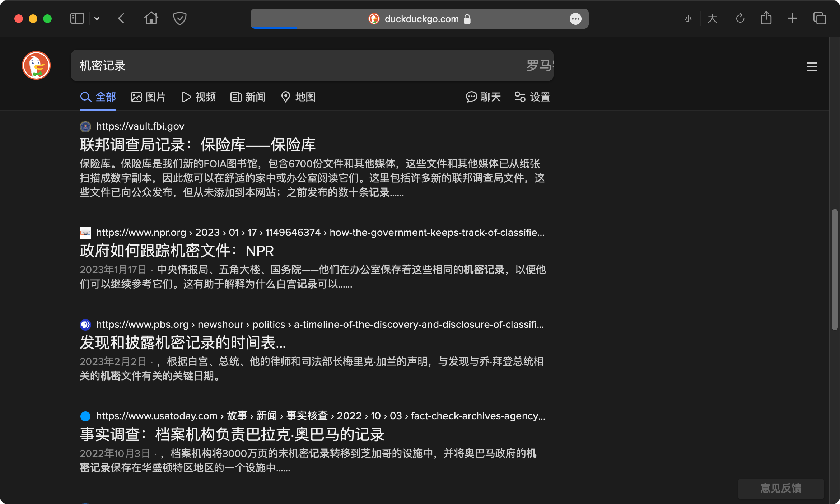The width and height of the screenshot is (840, 504).
Task: Increase text size with 大 button
Action: [713, 19]
